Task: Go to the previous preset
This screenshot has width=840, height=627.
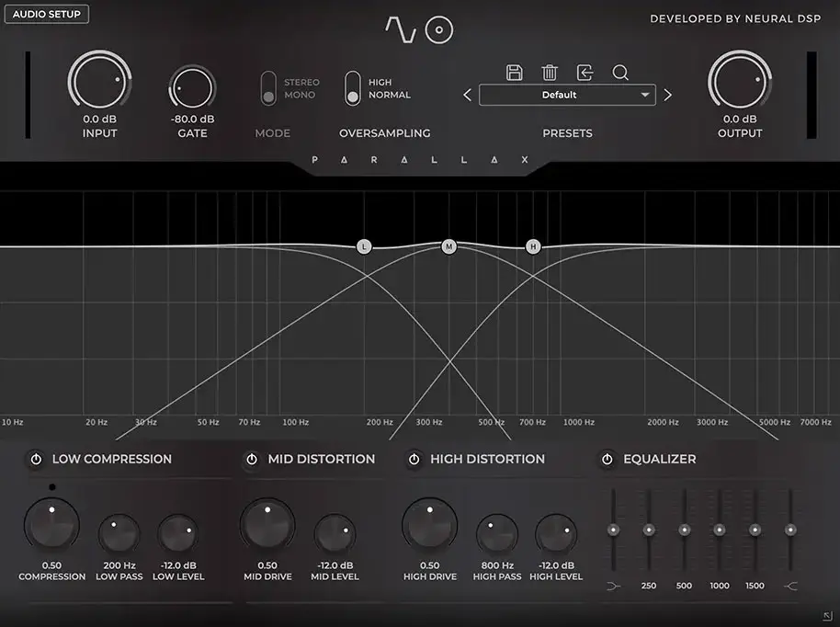Action: [467, 95]
